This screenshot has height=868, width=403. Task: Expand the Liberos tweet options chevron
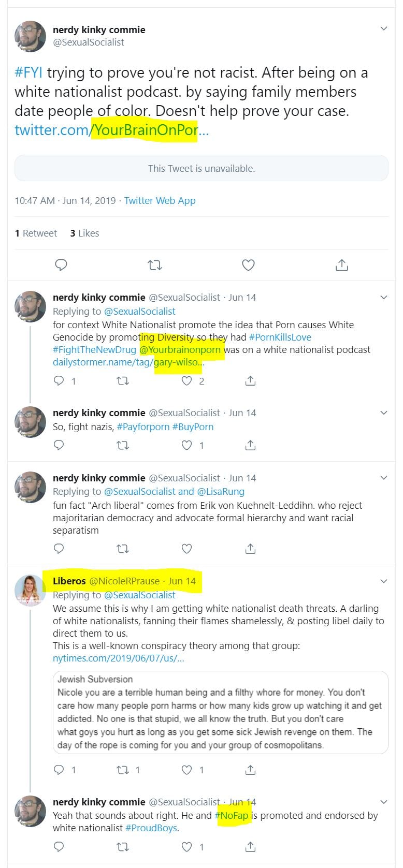click(x=384, y=581)
